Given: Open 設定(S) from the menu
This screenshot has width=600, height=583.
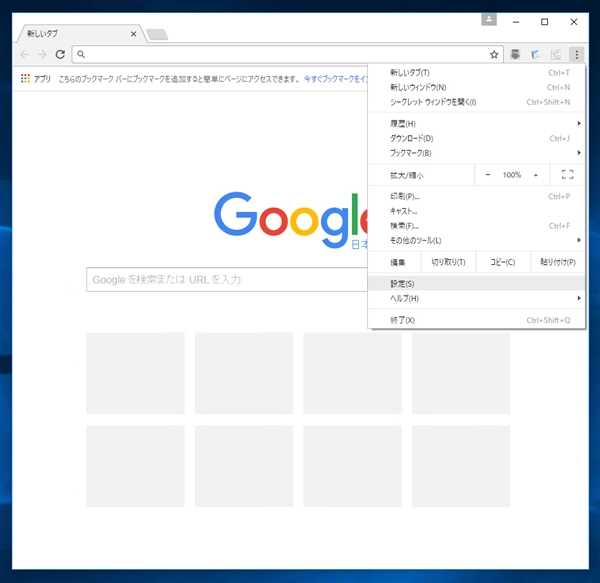Looking at the screenshot, I should (x=476, y=283).
